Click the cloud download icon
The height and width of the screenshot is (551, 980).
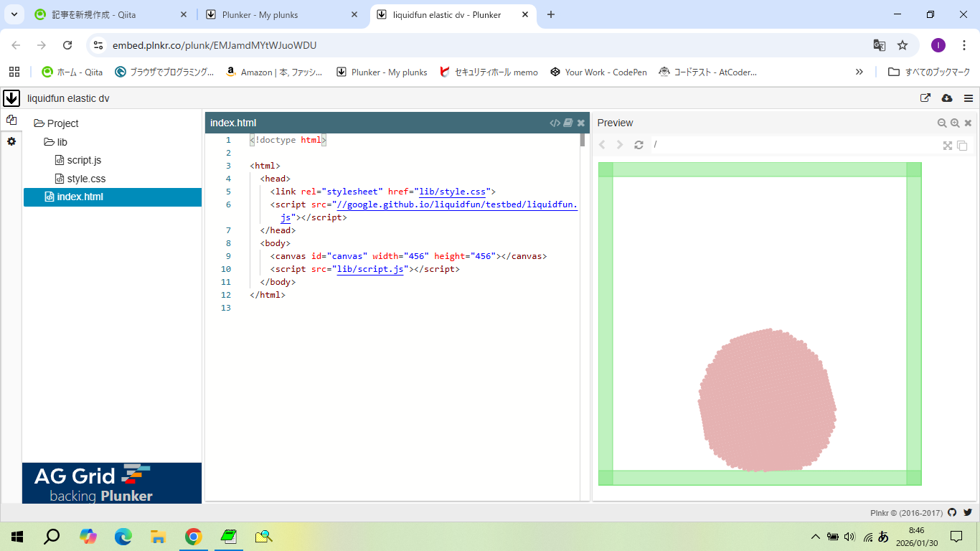point(947,98)
